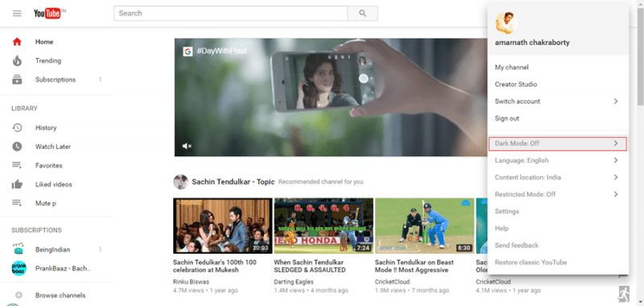Open the BeingIndian subscription
This screenshot has height=306, width=644.
(x=52, y=250)
